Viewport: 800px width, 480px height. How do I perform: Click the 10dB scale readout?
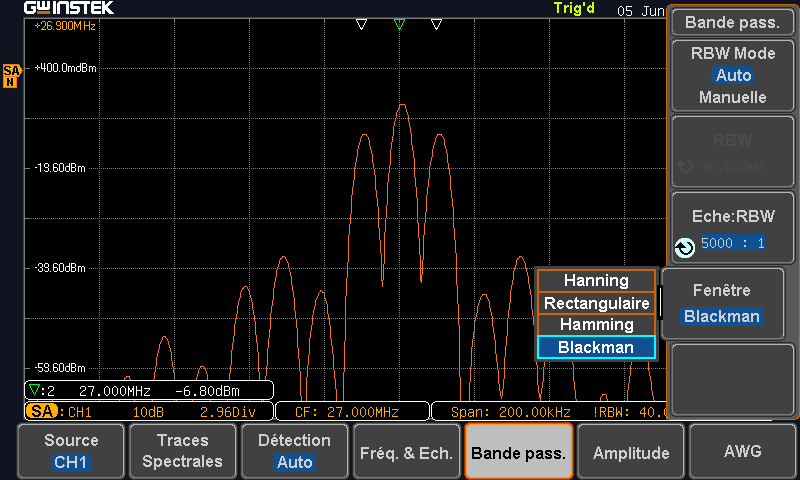click(x=148, y=412)
